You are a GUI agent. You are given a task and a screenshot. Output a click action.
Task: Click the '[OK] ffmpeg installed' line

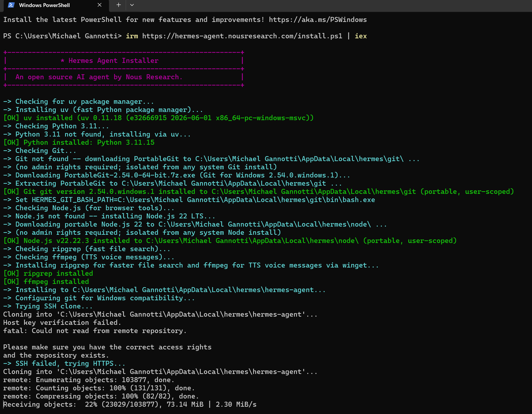pos(46,281)
